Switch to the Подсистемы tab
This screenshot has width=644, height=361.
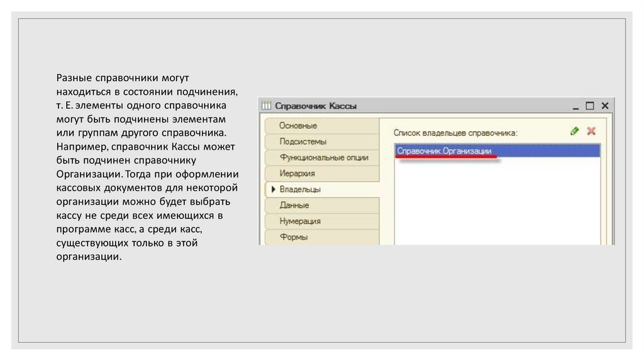point(303,142)
